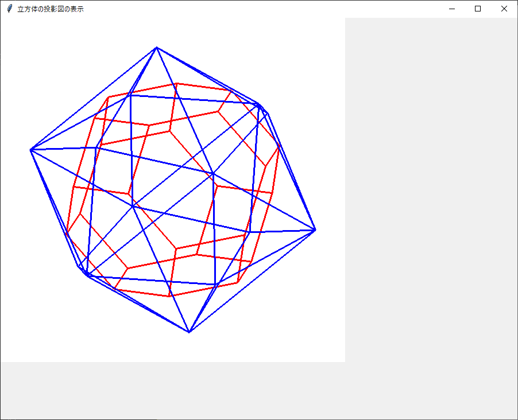The height and width of the screenshot is (420, 518).
Task: Close the 立方体の投影図の表示 window
Action: pyautogui.click(x=504, y=9)
